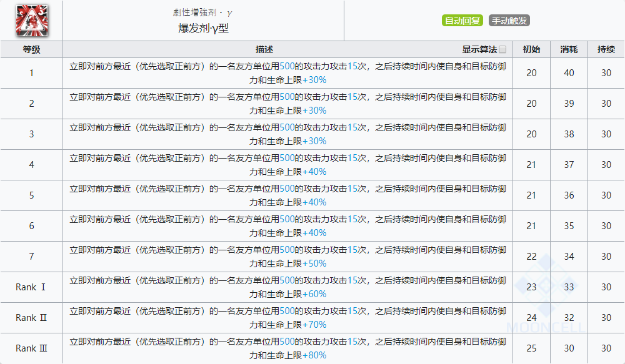Screen dimensions: 625x364
Task: Click consumption value 40 in level 1 row
Action: (x=569, y=73)
